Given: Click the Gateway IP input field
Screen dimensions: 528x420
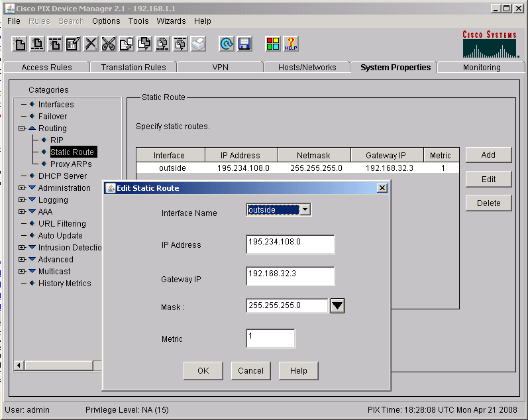Looking at the screenshot, I should coord(290,276).
